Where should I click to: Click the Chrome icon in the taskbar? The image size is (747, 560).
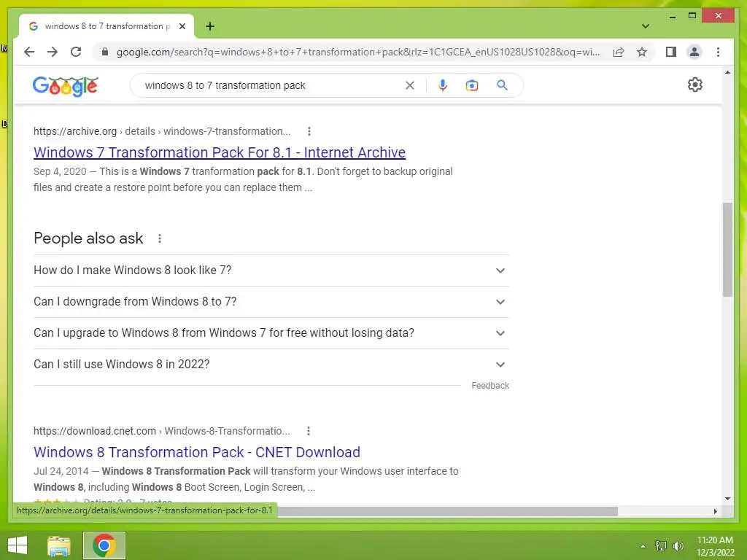point(104,545)
